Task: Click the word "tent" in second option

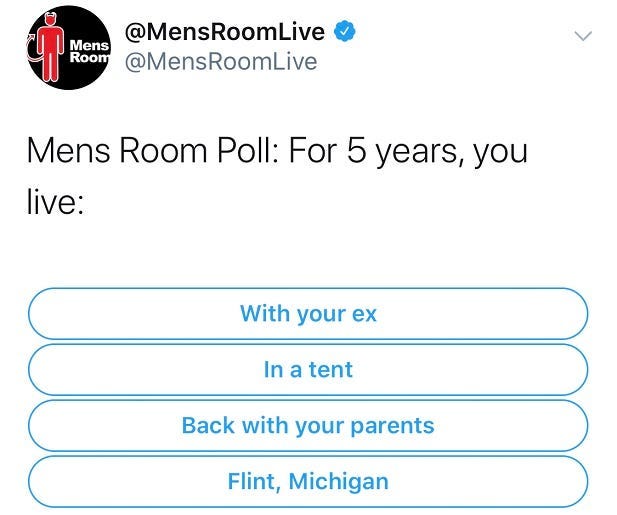Action: click(331, 370)
